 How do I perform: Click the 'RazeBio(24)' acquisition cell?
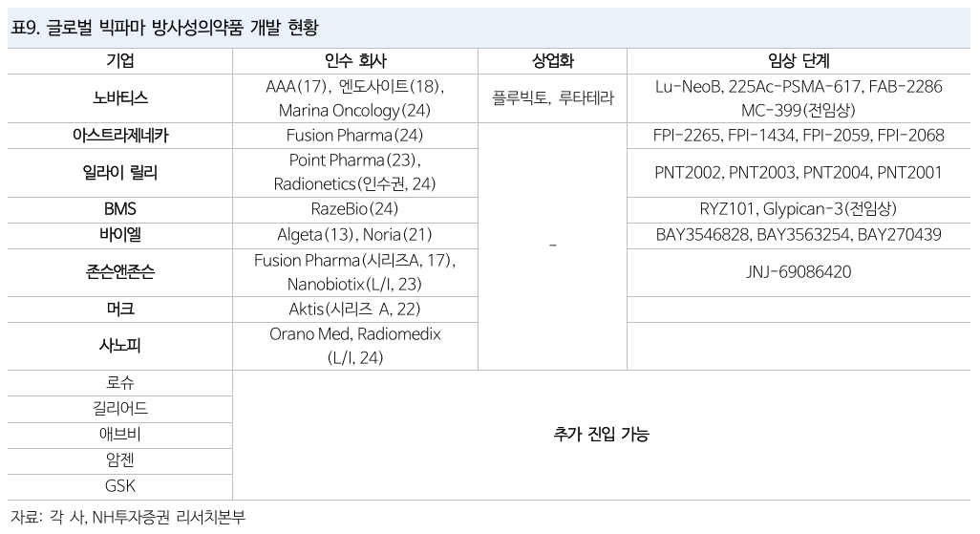[x=355, y=209]
